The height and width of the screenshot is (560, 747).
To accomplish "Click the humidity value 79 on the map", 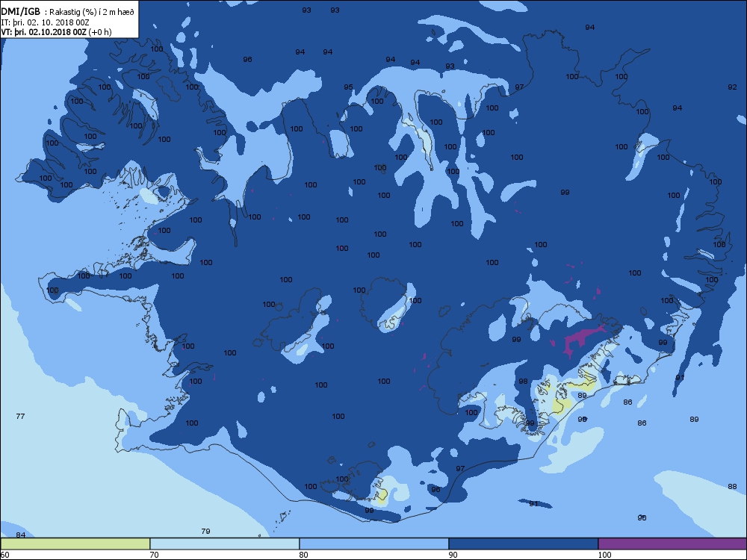I will [205, 531].
